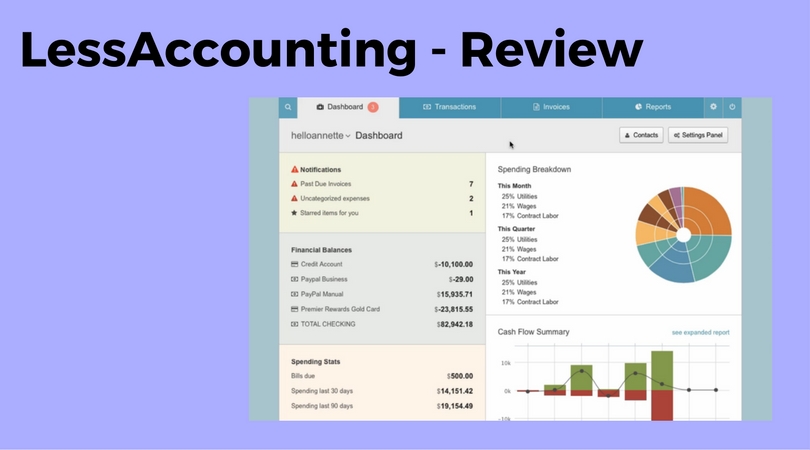Click Spending last 90 days row

click(382, 406)
